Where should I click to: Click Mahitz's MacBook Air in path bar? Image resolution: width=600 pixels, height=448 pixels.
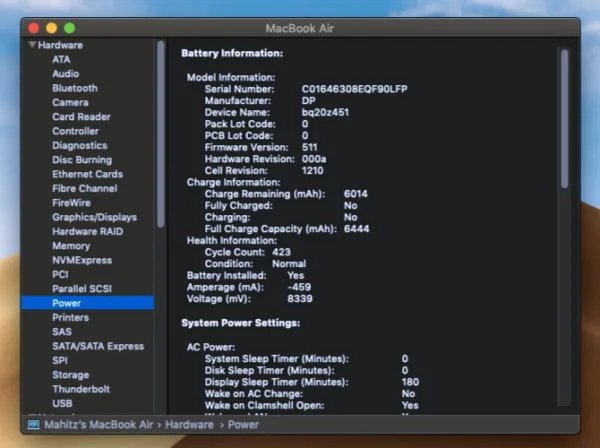pos(99,425)
